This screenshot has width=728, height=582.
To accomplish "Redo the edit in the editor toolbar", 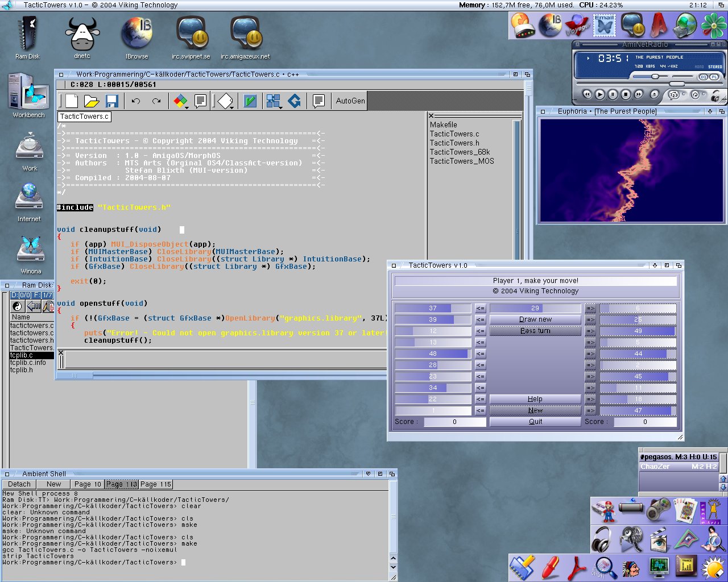I will (156, 101).
